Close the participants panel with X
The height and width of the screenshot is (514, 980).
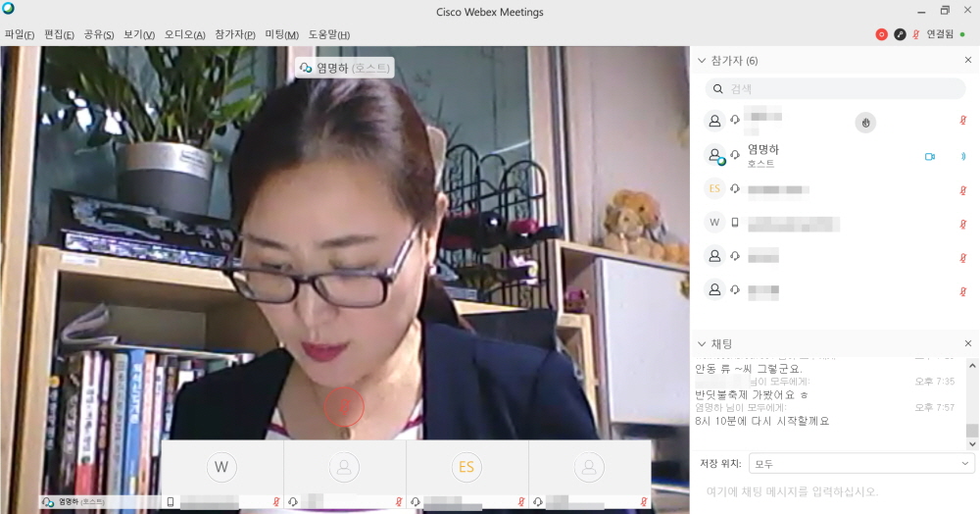[x=968, y=61]
